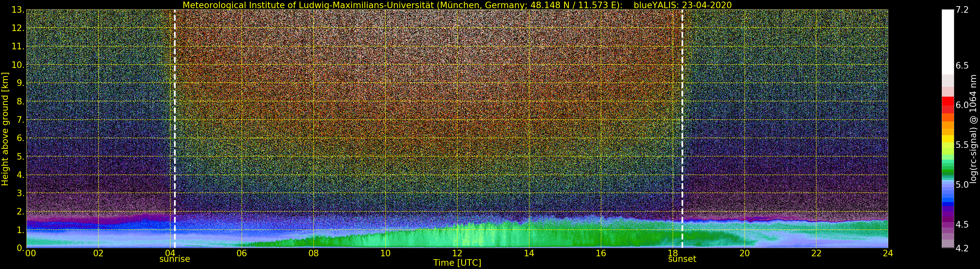Click the '24' tick on the time axis
The height and width of the screenshot is (269, 980).
click(x=888, y=253)
